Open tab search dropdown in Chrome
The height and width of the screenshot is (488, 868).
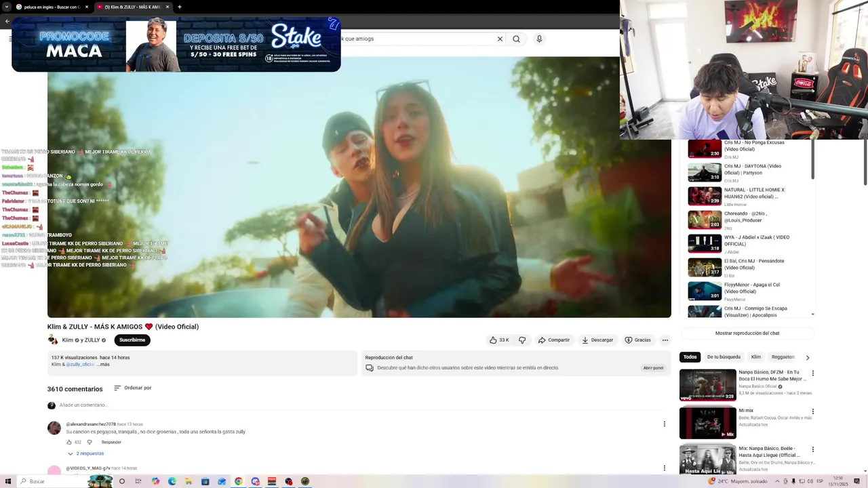point(6,7)
